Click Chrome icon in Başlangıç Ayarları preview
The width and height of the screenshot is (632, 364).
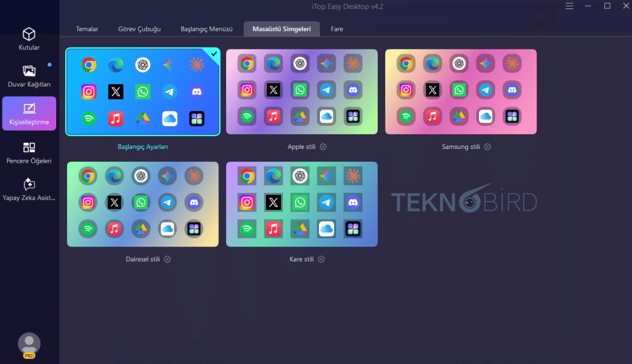click(x=89, y=65)
